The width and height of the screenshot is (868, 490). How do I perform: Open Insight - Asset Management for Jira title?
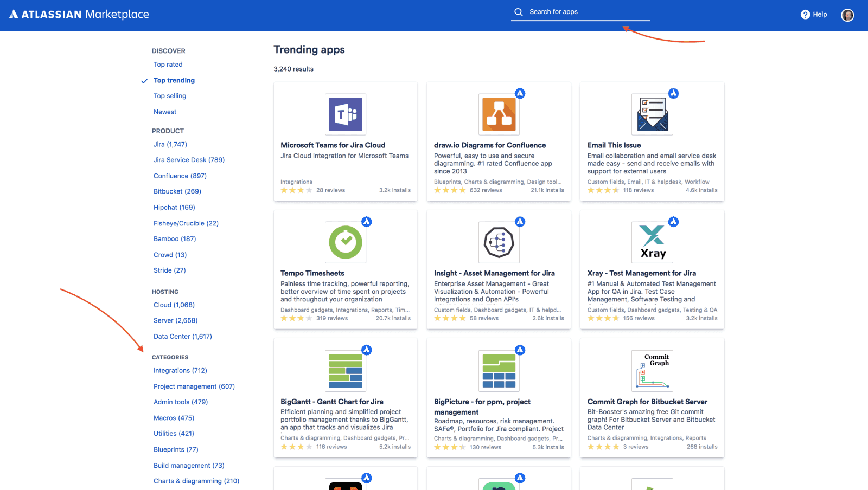[x=494, y=273]
